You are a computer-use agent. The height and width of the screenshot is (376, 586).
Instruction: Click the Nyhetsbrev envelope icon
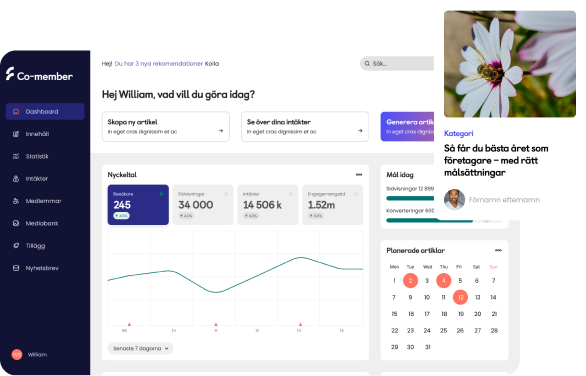[x=16, y=268]
